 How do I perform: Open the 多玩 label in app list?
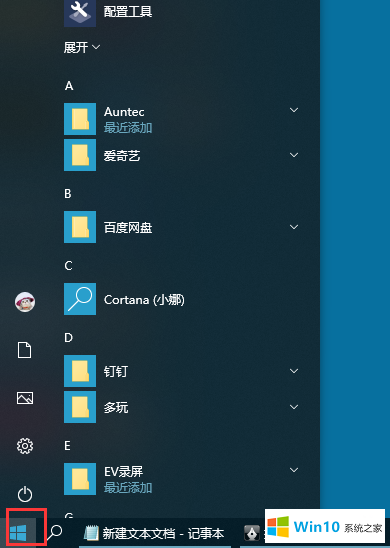[x=116, y=408]
